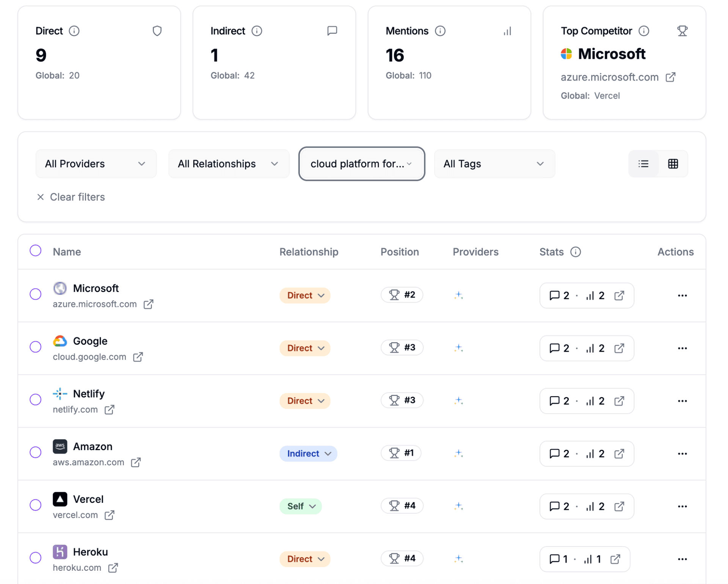Click the info icon next to Mentions
The width and height of the screenshot is (728, 584).
(440, 31)
